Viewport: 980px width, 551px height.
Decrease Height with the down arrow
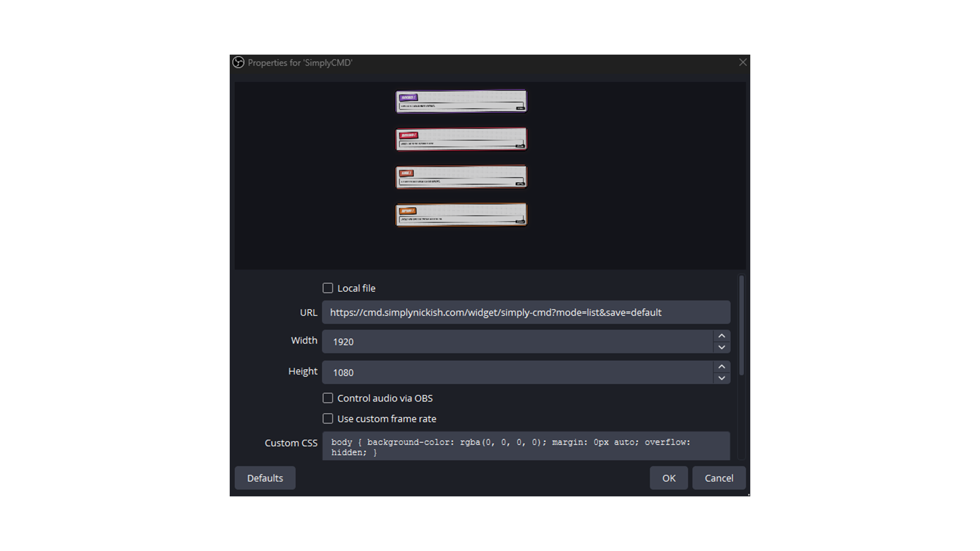point(722,378)
